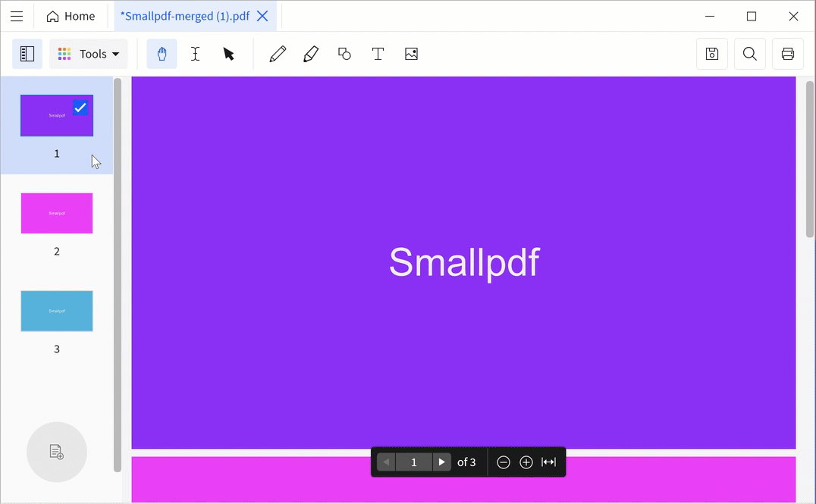Go to previous page arrow
816x504 pixels.
pyautogui.click(x=386, y=462)
